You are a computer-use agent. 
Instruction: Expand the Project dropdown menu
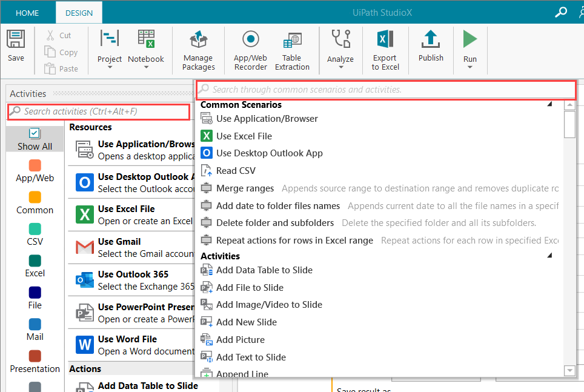point(110,67)
